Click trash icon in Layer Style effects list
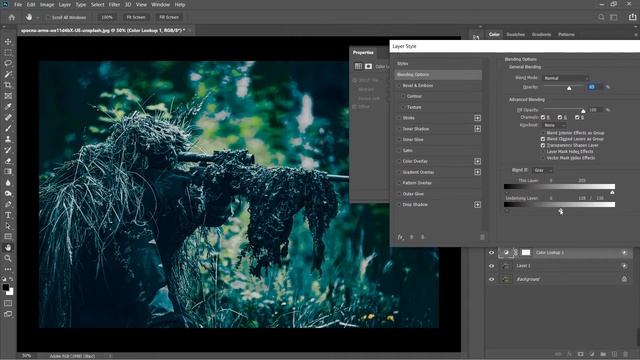This screenshot has height=360, width=640. (x=482, y=237)
